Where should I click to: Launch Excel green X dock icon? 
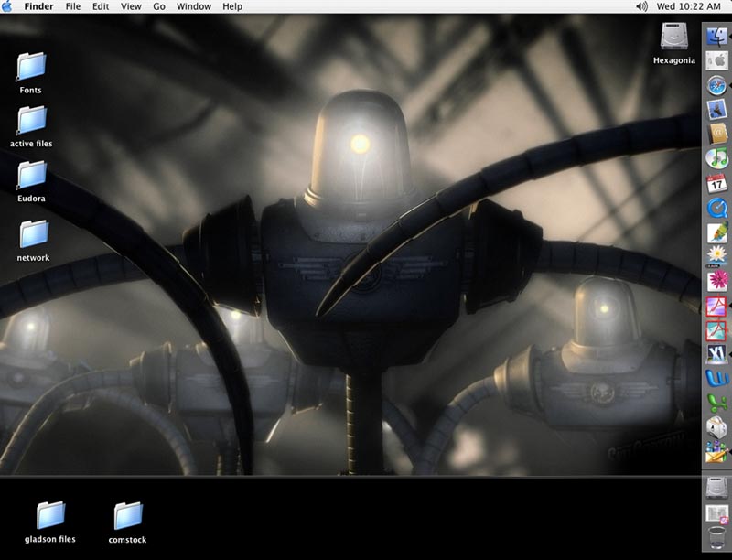(716, 403)
